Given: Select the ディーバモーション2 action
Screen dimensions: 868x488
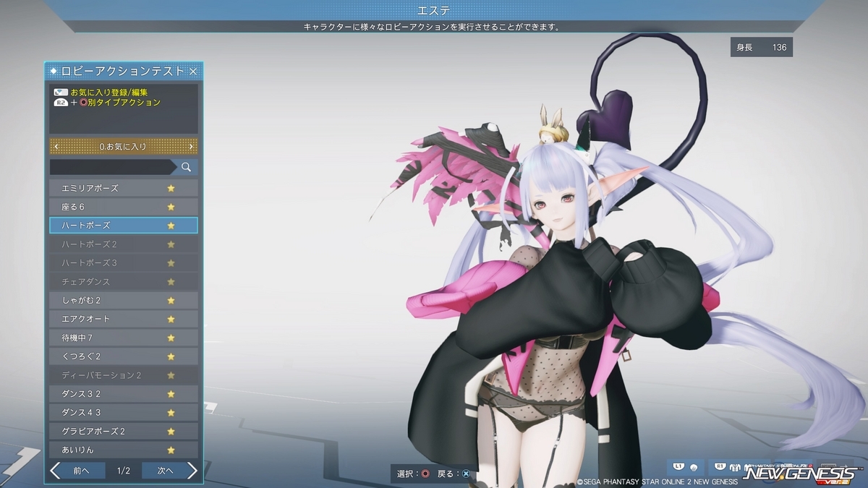Looking at the screenshot, I should click(x=124, y=375).
